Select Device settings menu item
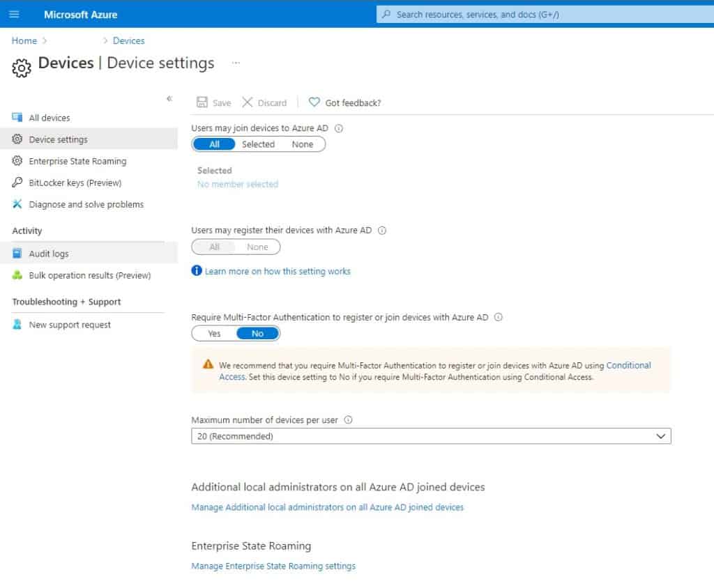The height and width of the screenshot is (588, 714). 89,139
